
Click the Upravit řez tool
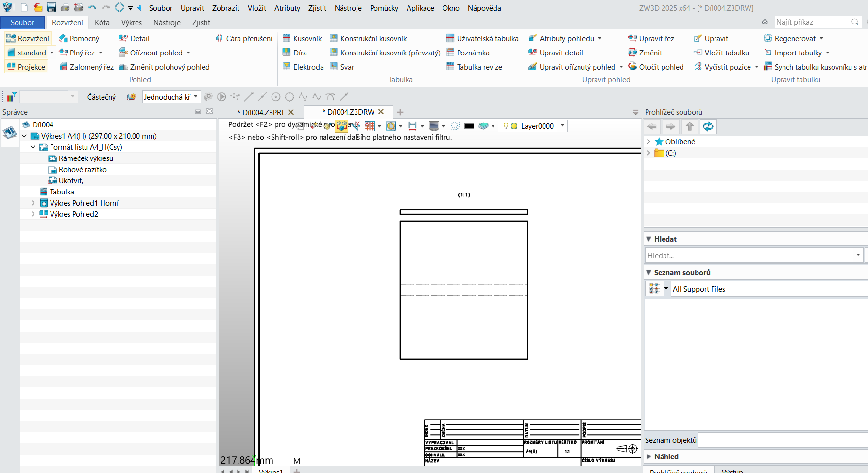(x=651, y=38)
